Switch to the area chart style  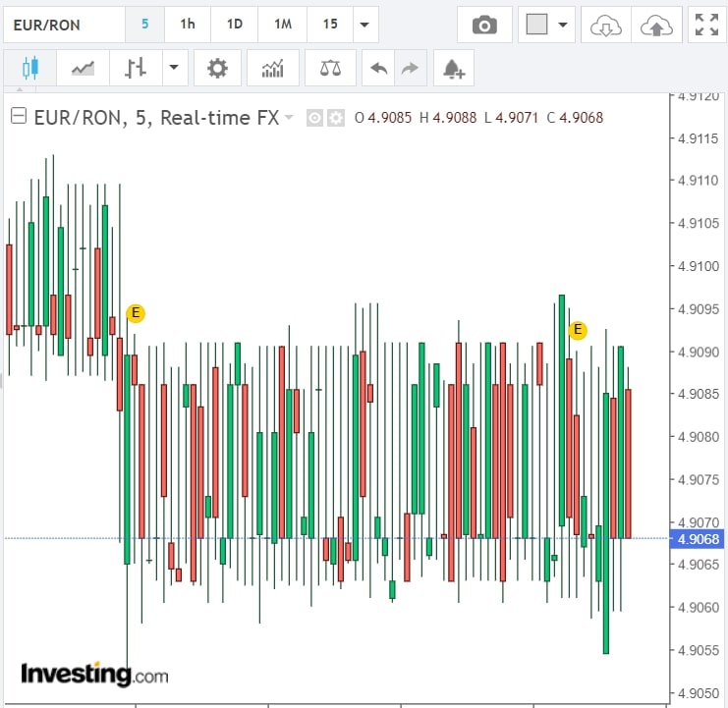point(83,68)
